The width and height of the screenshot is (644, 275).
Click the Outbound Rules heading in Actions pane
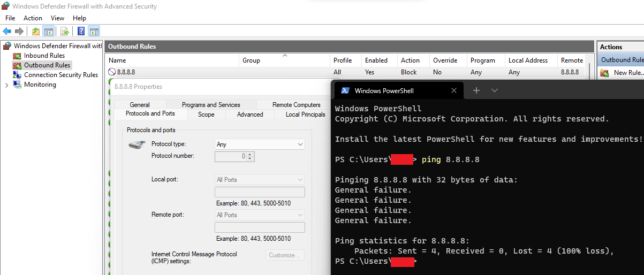[621, 60]
